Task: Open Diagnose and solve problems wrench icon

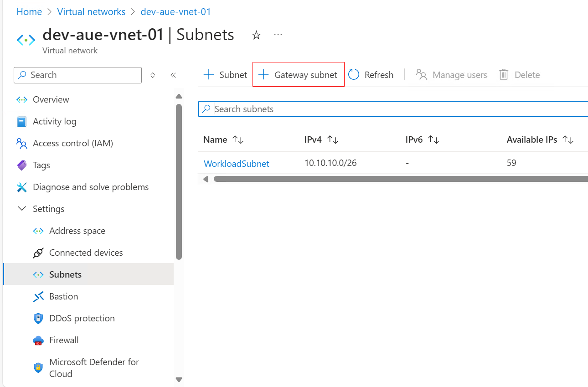Action: [x=21, y=187]
